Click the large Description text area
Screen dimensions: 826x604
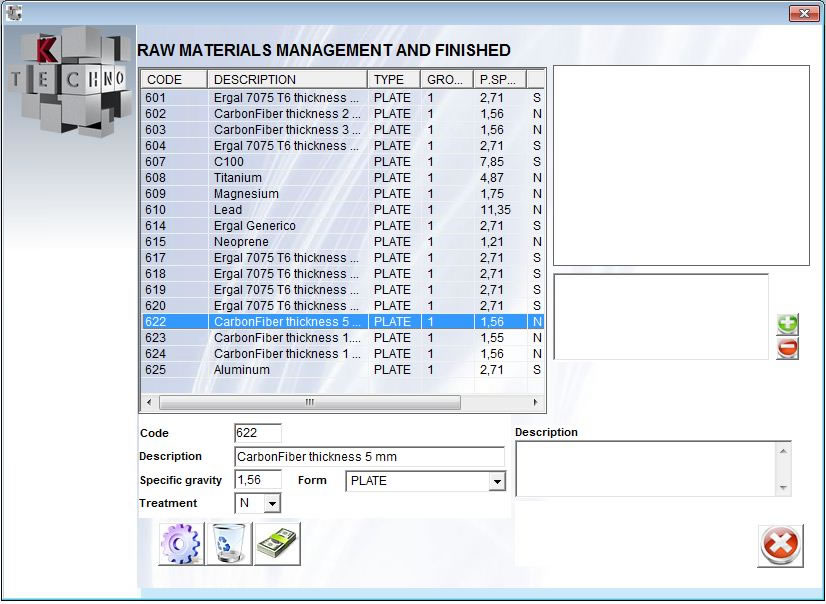pyautogui.click(x=646, y=469)
